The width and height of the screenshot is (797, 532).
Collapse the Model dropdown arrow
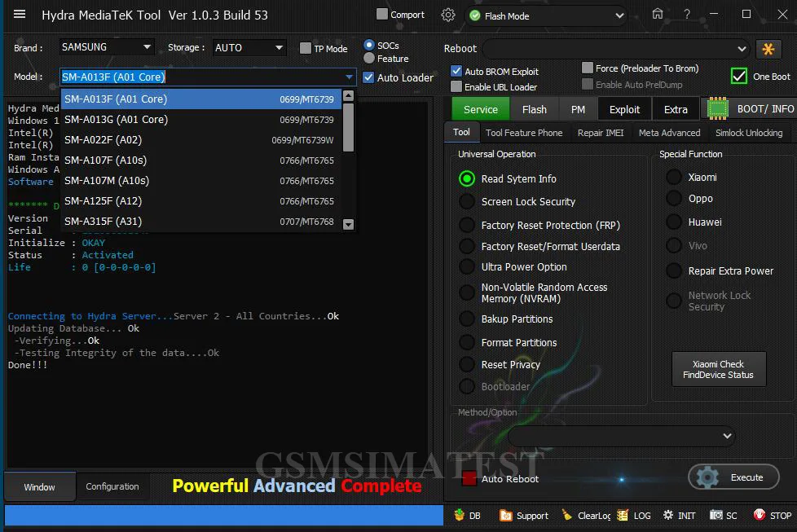[349, 77]
